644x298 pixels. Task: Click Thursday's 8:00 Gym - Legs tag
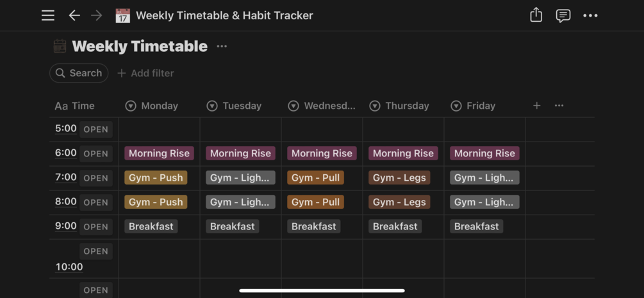pos(399,202)
